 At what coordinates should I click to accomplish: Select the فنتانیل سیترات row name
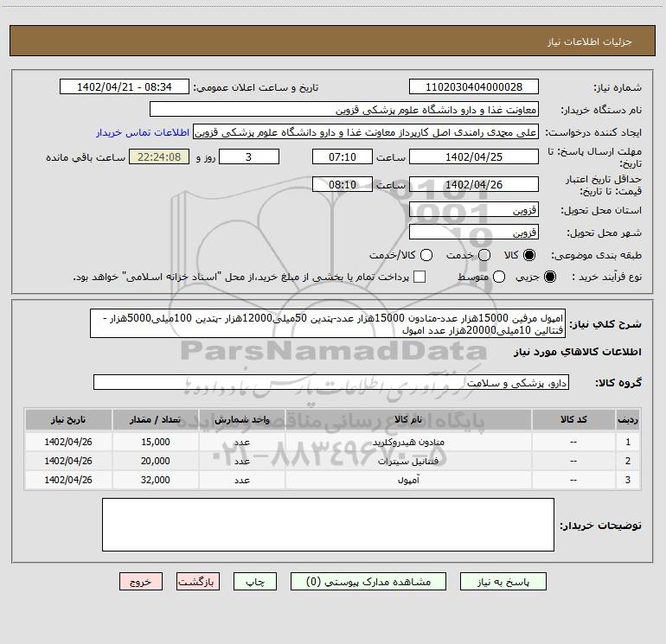click(408, 461)
